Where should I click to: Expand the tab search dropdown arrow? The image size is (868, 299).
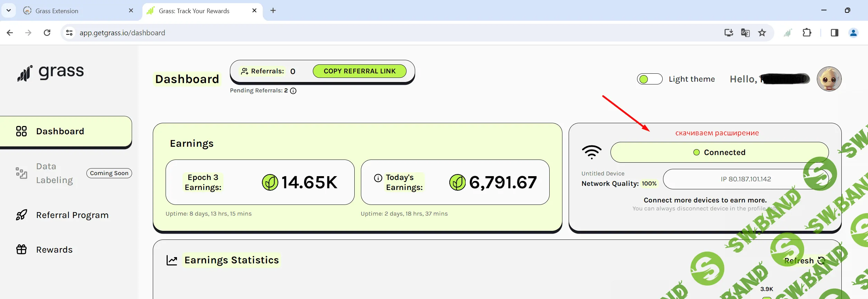[9, 10]
